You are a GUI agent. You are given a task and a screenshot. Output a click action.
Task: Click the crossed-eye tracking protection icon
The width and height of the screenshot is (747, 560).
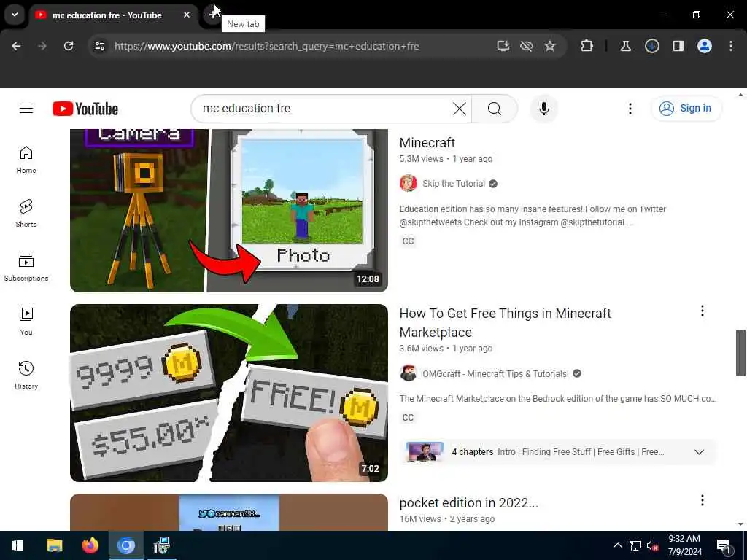click(527, 46)
